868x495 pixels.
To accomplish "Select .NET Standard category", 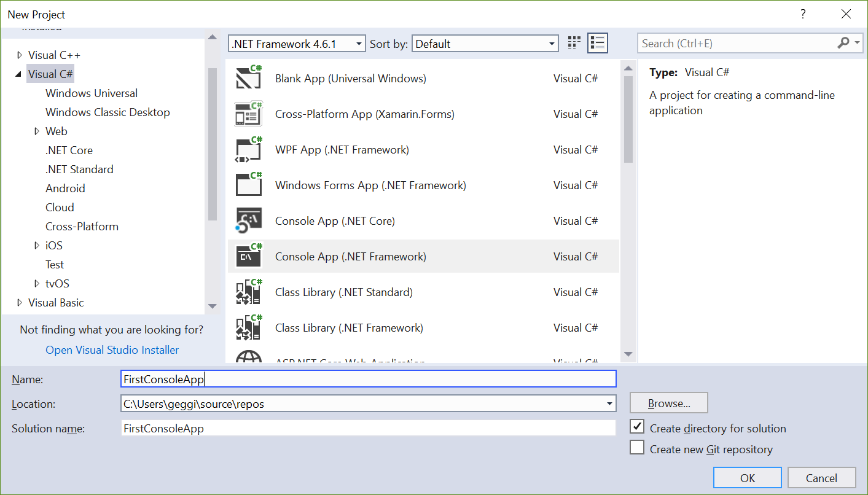I will (x=79, y=170).
